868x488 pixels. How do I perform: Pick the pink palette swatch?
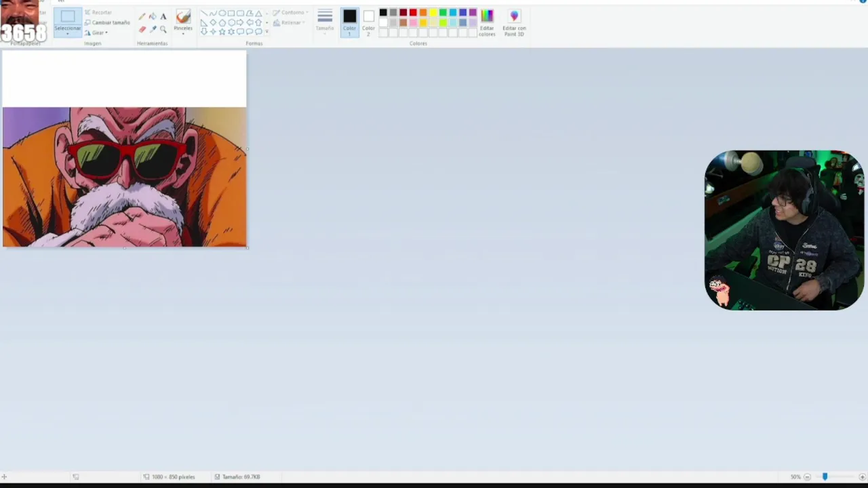pyautogui.click(x=413, y=23)
